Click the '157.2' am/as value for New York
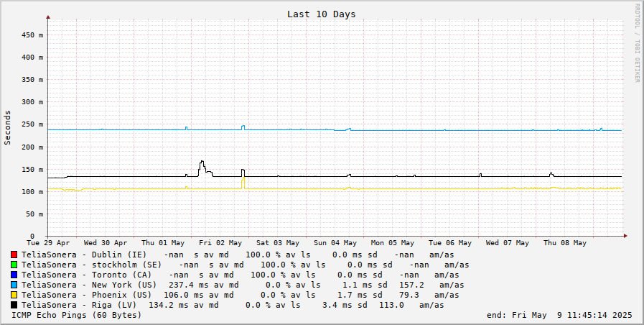Image resolution: width=644 pixels, height=325 pixels. [x=411, y=285]
